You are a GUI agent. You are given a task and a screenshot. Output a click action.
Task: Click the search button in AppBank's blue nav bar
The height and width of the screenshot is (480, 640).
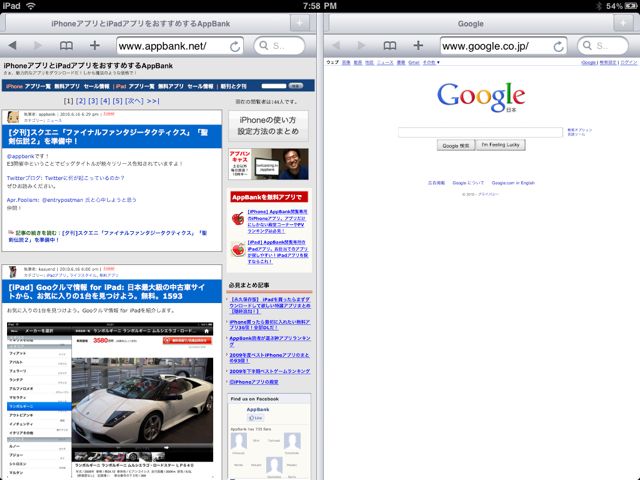(296, 86)
